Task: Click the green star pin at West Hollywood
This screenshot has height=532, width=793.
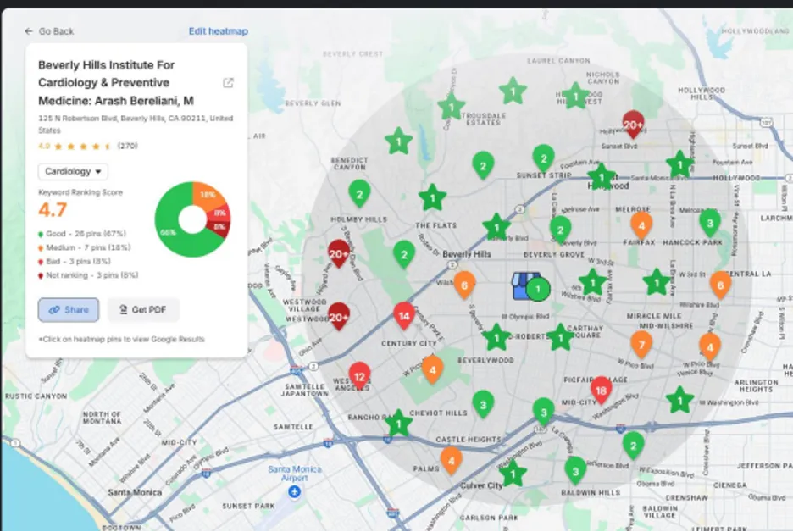Action: (x=602, y=178)
